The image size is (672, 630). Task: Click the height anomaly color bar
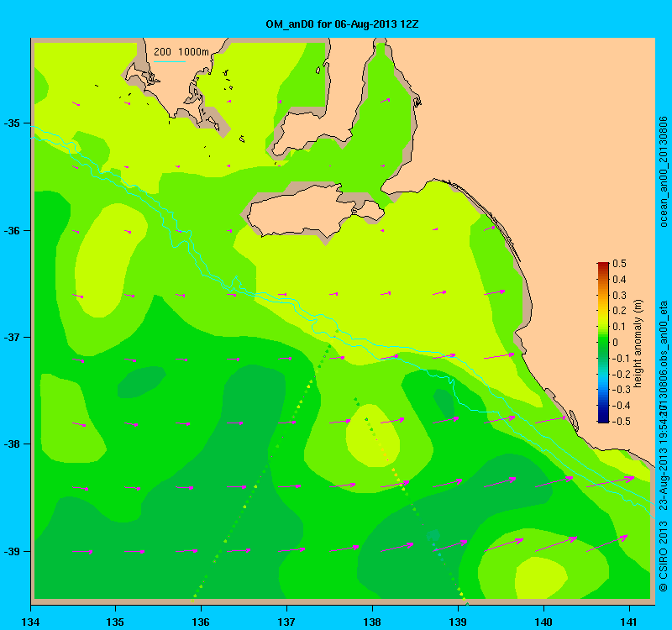603,343
